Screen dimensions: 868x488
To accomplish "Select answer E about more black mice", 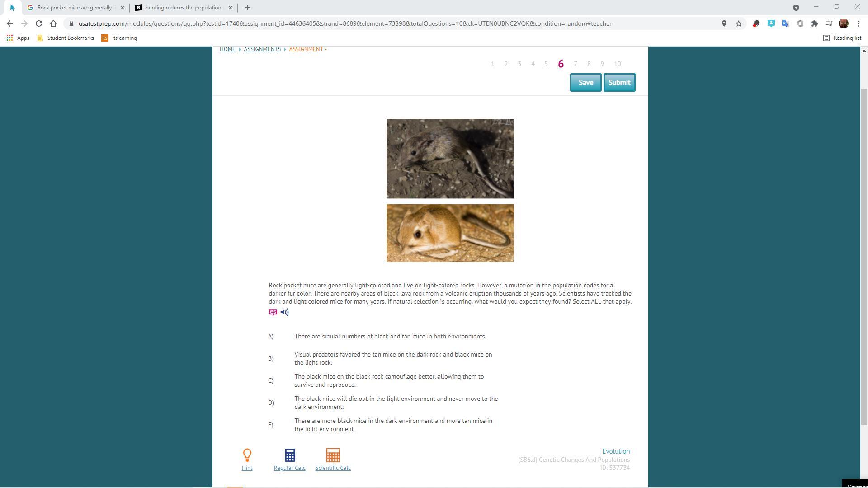I will click(393, 425).
